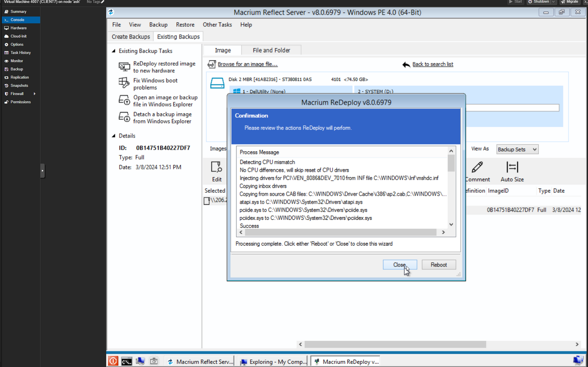Click the process message vertical scrollbar thumb
This screenshot has height=367, width=588.
[x=451, y=163]
